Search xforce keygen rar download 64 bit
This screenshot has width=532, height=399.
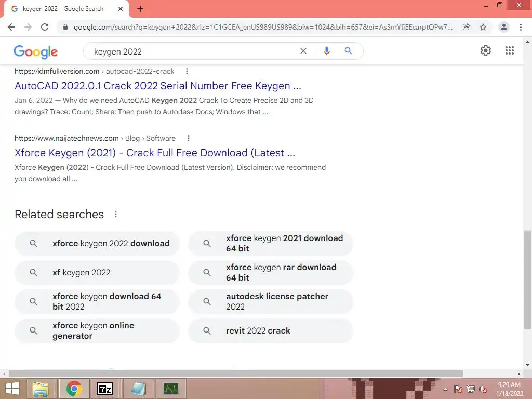tap(270, 272)
